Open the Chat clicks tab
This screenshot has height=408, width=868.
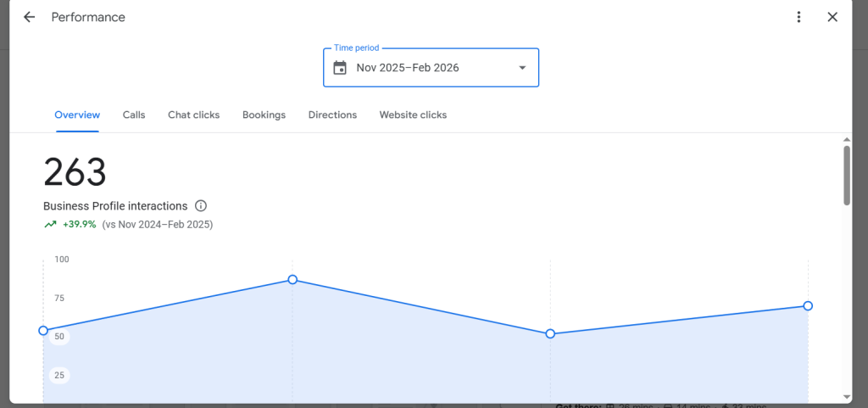[193, 115]
